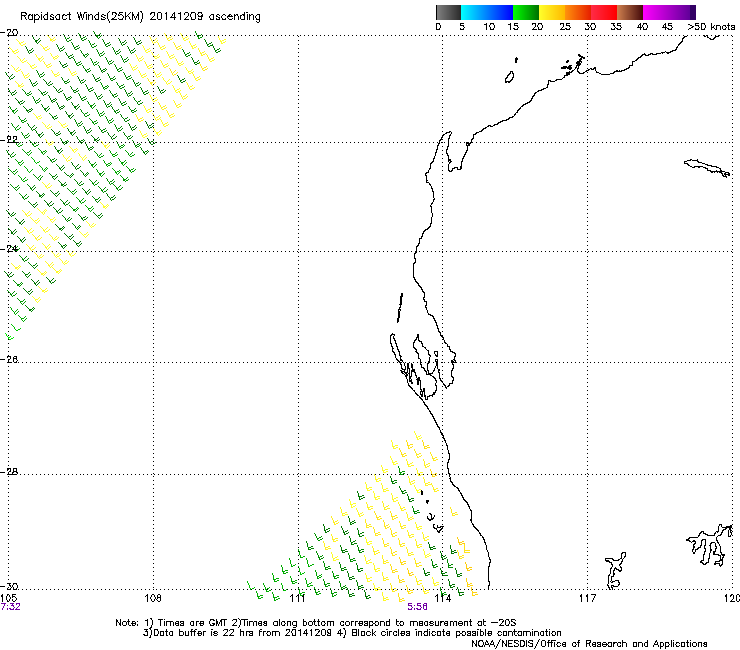740x650 pixels.
Task: Click the 'Rapidsact Winds(25KM) 20141209 ascending' title
Action: (140, 17)
